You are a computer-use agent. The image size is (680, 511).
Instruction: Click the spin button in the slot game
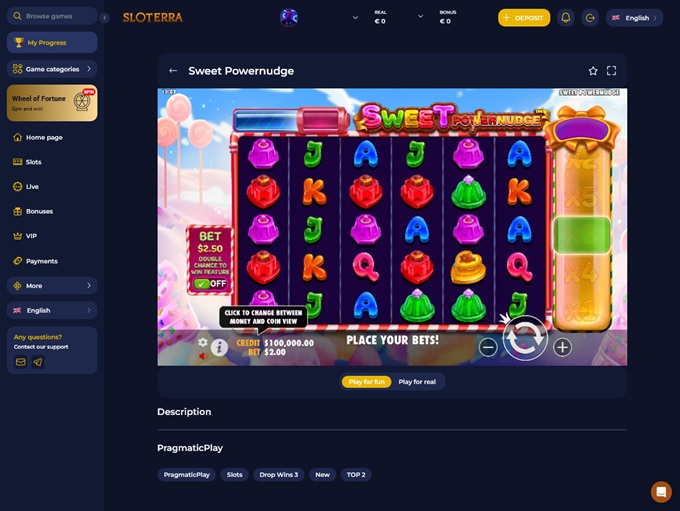coord(525,338)
